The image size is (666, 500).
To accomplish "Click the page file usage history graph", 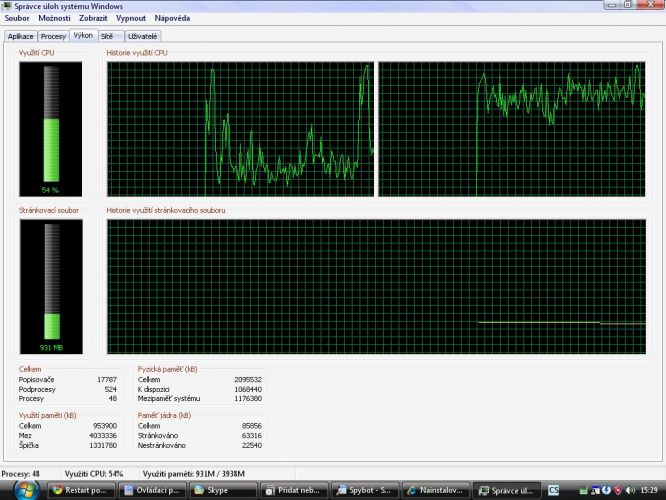I will [376, 287].
